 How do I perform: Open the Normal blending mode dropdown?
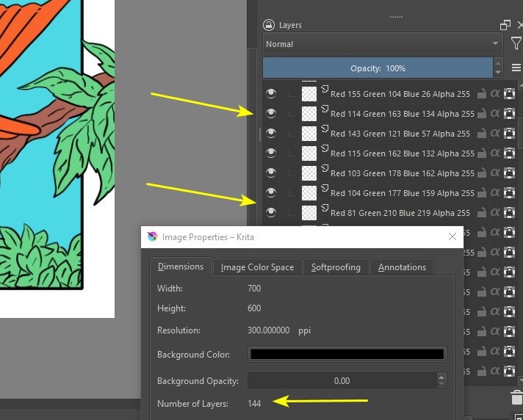coord(383,44)
